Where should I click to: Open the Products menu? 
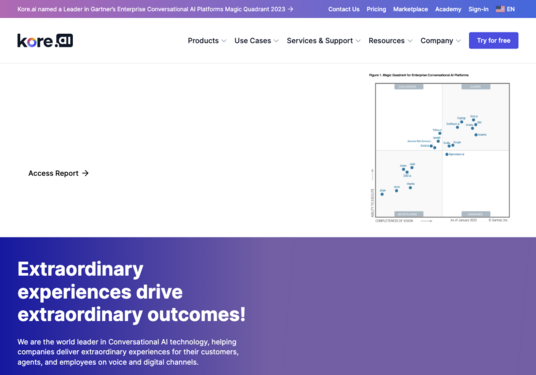[x=203, y=41]
